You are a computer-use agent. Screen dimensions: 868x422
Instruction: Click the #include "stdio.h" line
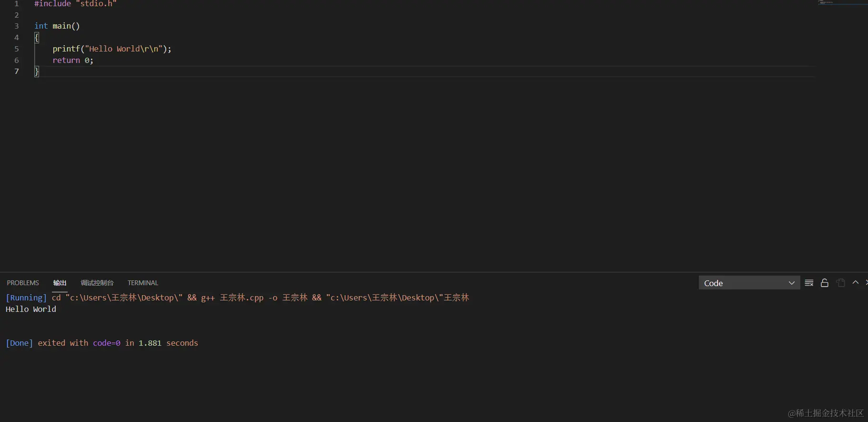pos(75,4)
